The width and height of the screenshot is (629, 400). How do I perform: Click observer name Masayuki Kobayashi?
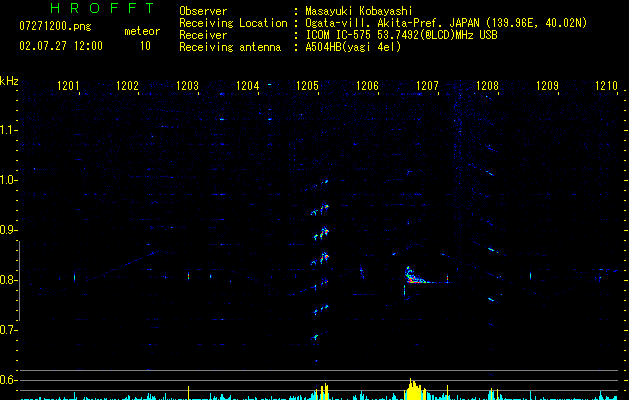point(359,11)
